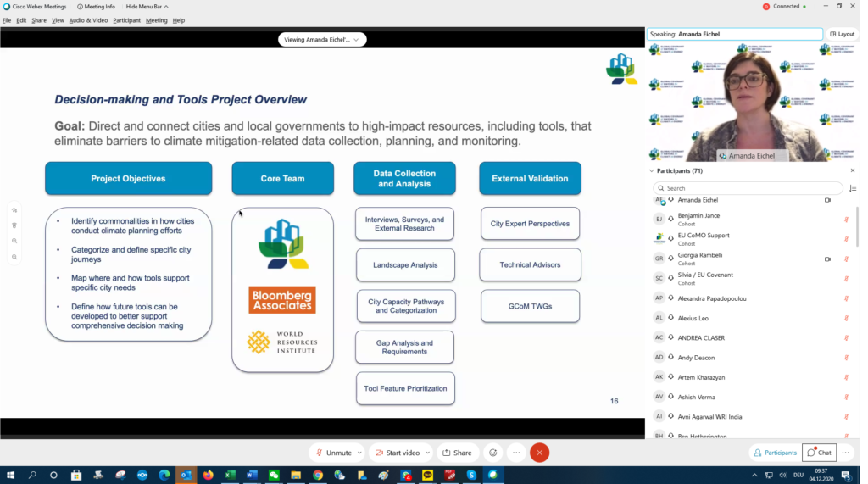Open the Participant menu
This screenshot has height=484, width=868.
click(126, 20)
